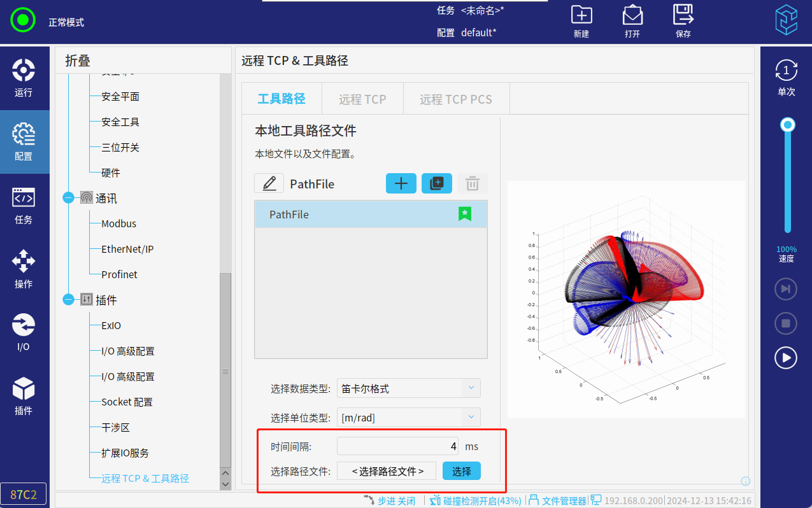Switch to the Remote TCP tab
Viewport: 812px width, 508px height.
[362, 99]
